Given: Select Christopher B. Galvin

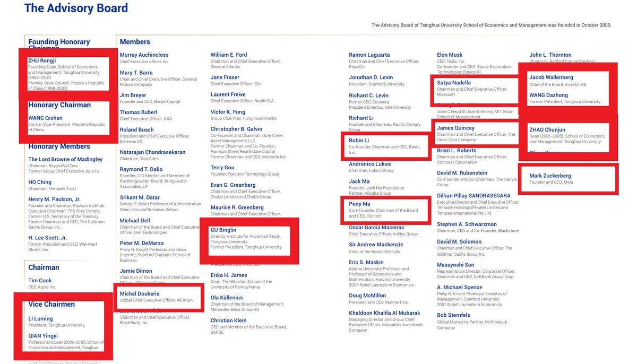Looking at the screenshot, I should (236, 129).
